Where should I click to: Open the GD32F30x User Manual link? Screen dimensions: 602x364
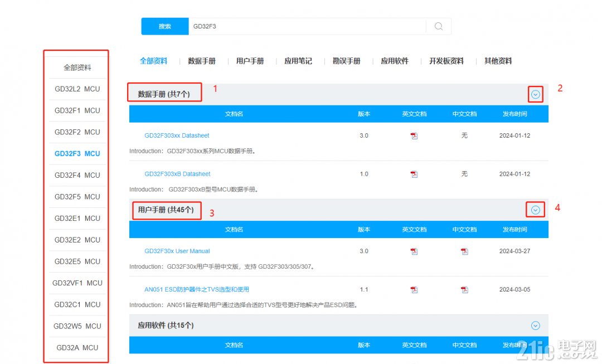click(x=177, y=251)
